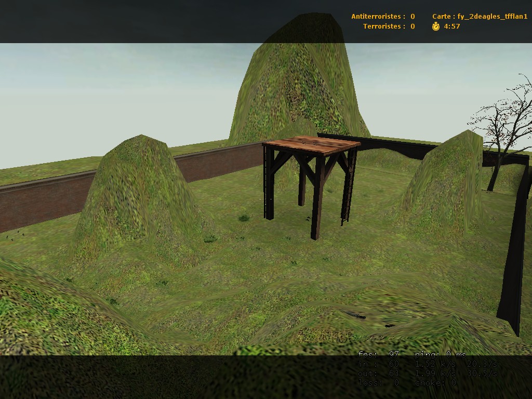Click the 4:57 round time remaining
The height and width of the screenshot is (399, 532).
coord(452,26)
